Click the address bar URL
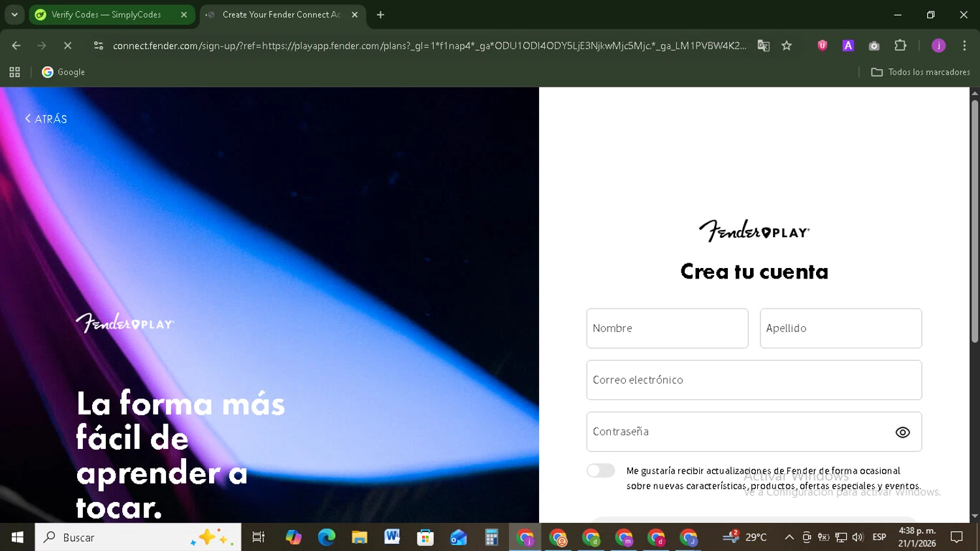 (x=429, y=46)
